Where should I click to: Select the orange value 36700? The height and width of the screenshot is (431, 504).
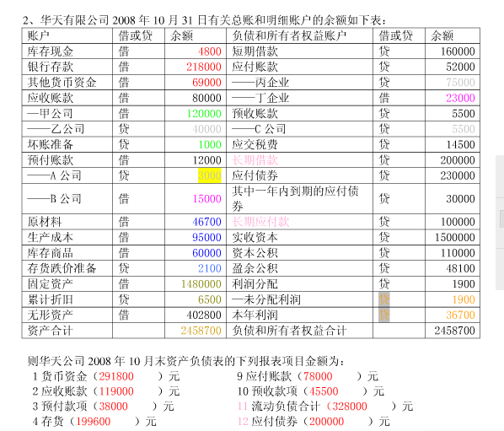point(460,315)
